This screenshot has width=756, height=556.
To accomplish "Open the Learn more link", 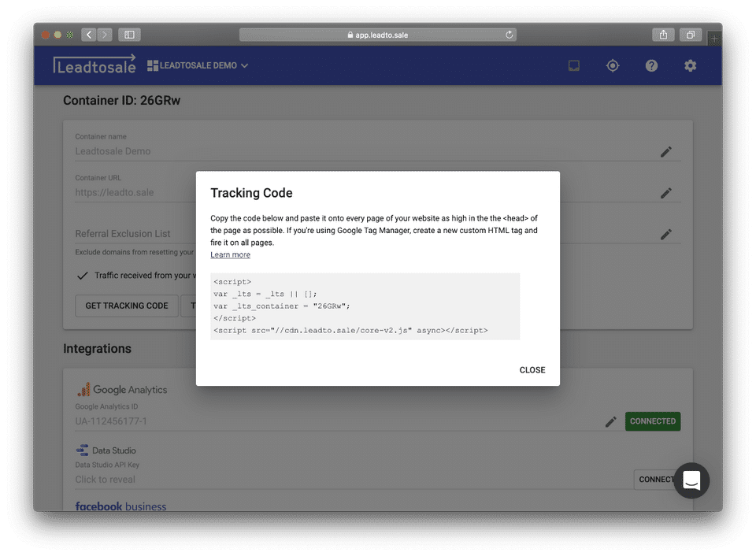I will pos(230,254).
